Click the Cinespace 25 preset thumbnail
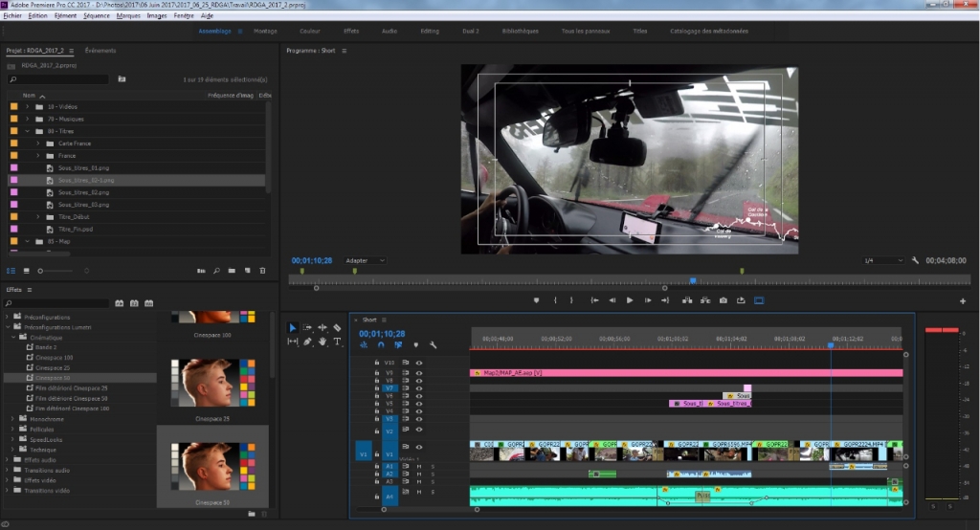This screenshot has height=530, width=980. point(212,383)
